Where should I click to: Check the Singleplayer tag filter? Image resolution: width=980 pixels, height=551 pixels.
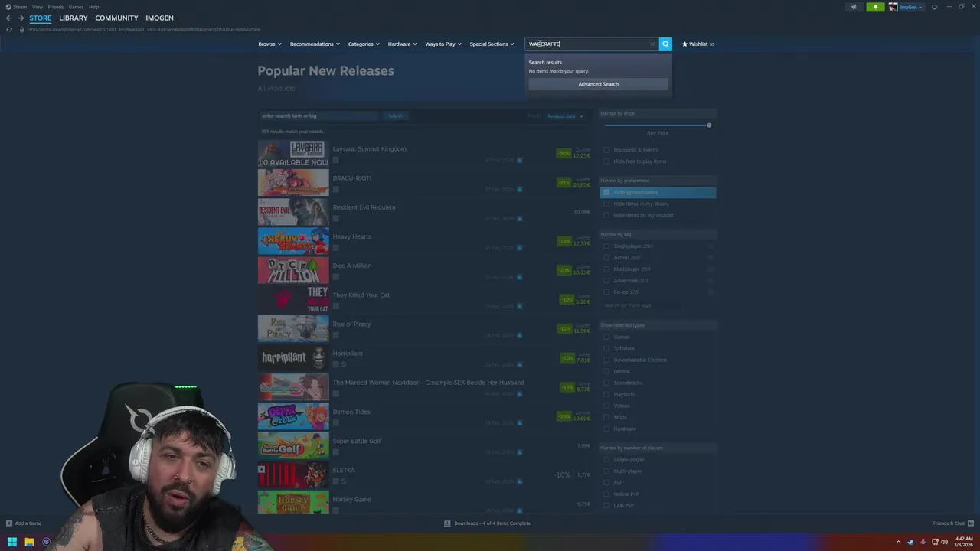(x=606, y=246)
